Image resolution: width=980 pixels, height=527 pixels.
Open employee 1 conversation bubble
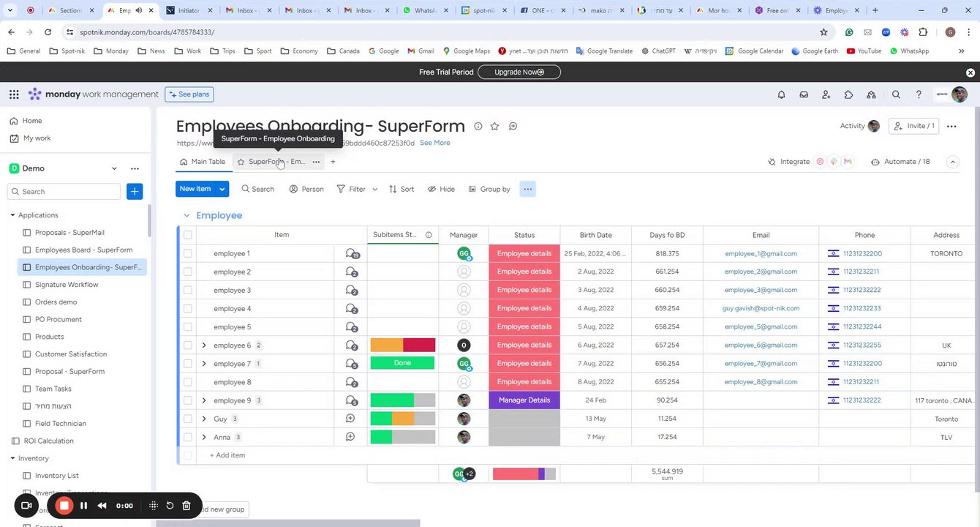(352, 254)
